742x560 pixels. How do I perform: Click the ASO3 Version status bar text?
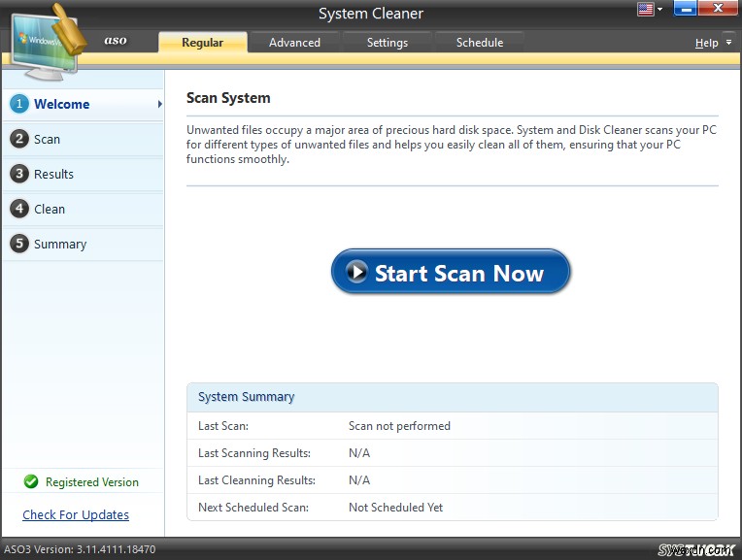(80, 549)
